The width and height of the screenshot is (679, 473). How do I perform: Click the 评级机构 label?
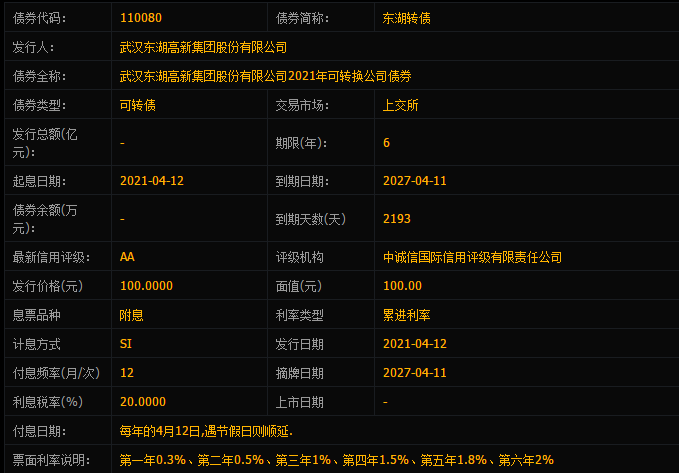click(x=300, y=257)
